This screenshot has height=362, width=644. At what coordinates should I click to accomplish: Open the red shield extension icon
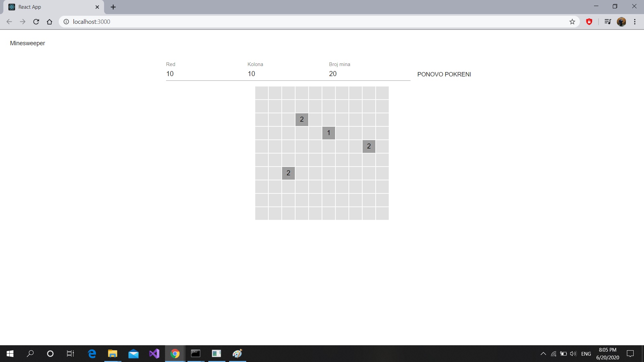tap(589, 22)
